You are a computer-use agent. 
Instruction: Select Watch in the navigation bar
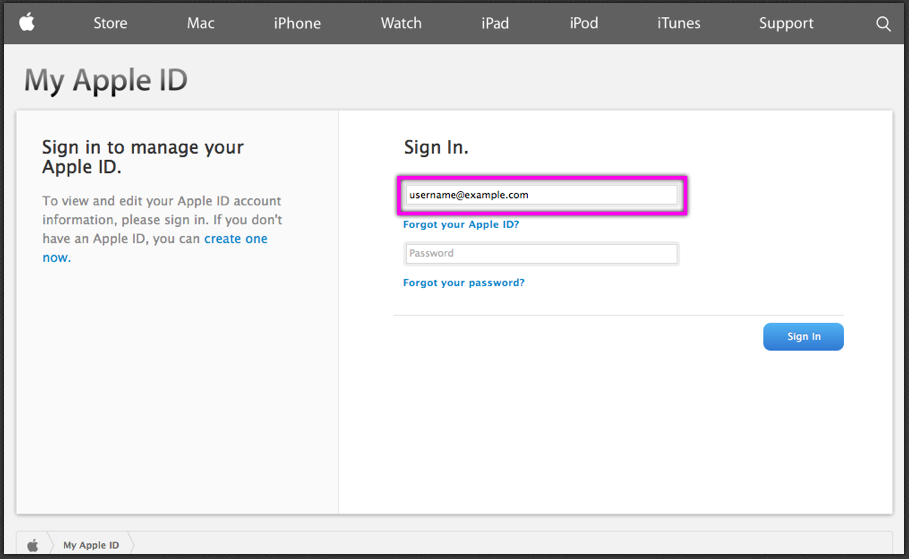click(x=401, y=23)
